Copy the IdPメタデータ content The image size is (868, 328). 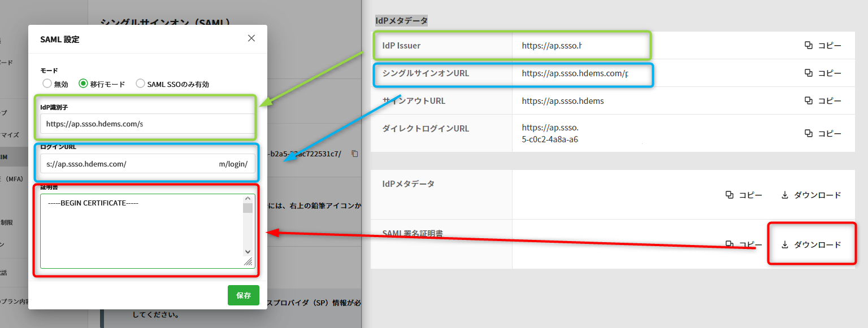tap(744, 195)
